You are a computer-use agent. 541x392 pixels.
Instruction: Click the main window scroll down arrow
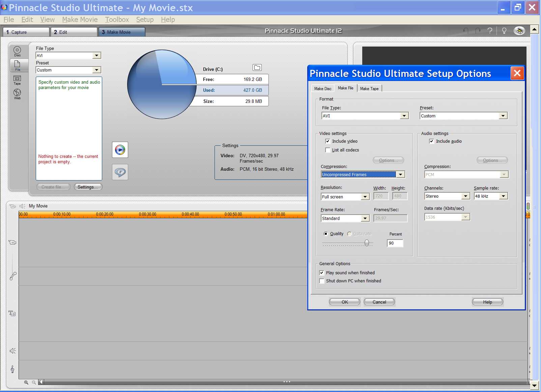pos(534,386)
